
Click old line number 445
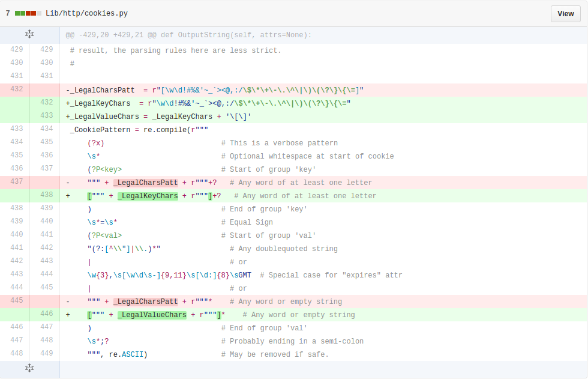point(17,300)
